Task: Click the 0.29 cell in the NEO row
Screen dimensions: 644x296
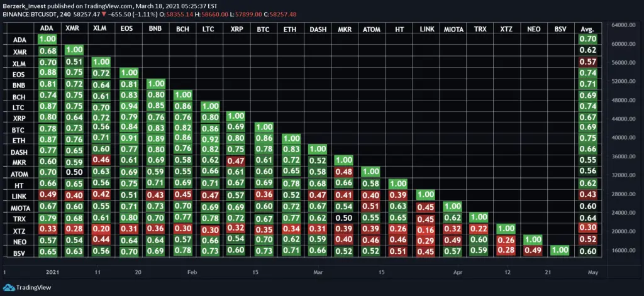Action: [x=426, y=241]
